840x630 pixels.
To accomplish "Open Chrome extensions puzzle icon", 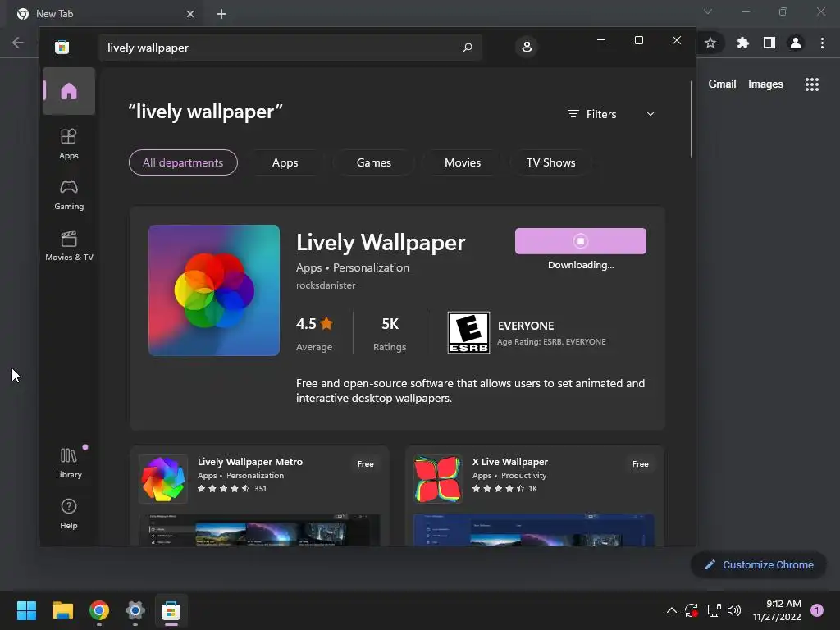I will 742,43.
